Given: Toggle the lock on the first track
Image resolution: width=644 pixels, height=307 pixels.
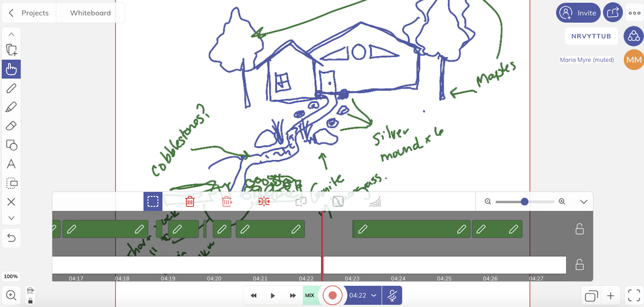Looking at the screenshot, I should point(581,229).
